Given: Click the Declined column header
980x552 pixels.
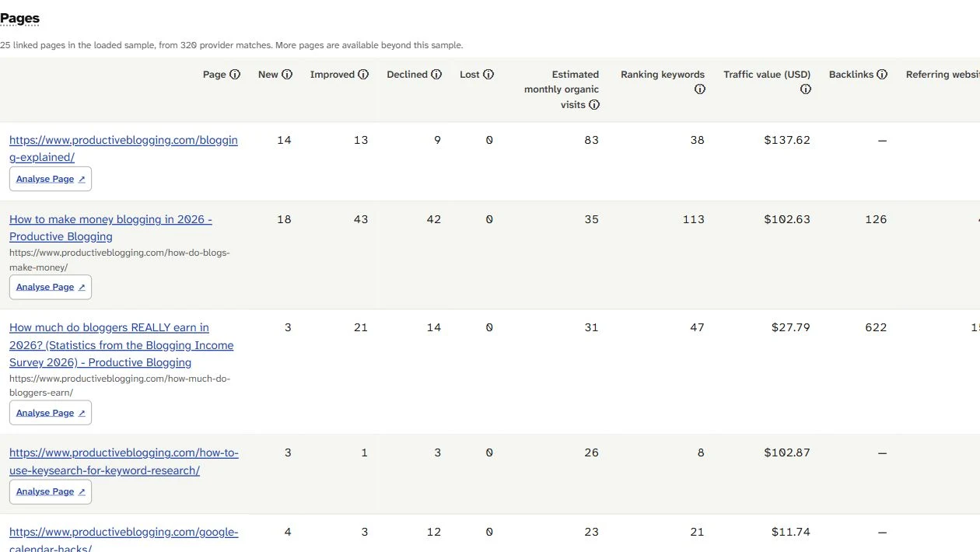Looking at the screenshot, I should pos(408,75).
